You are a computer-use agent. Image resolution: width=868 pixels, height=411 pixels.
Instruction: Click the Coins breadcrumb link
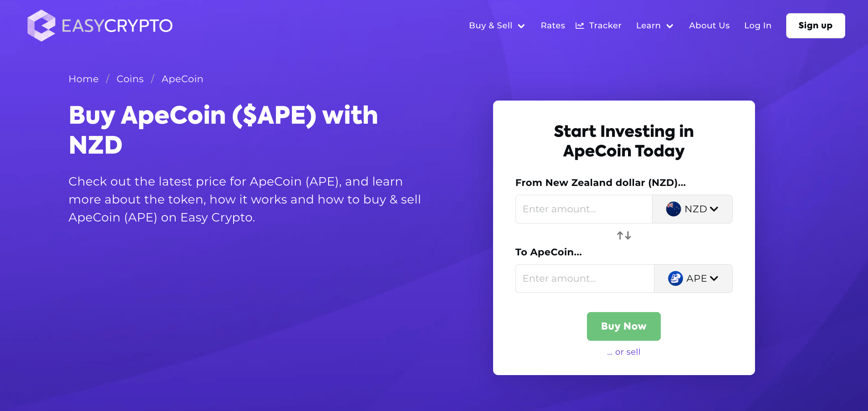tap(130, 79)
